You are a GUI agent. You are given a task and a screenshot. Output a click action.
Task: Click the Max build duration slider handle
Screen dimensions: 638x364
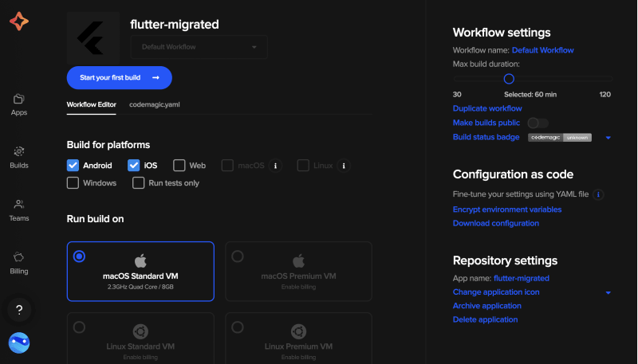(x=509, y=79)
